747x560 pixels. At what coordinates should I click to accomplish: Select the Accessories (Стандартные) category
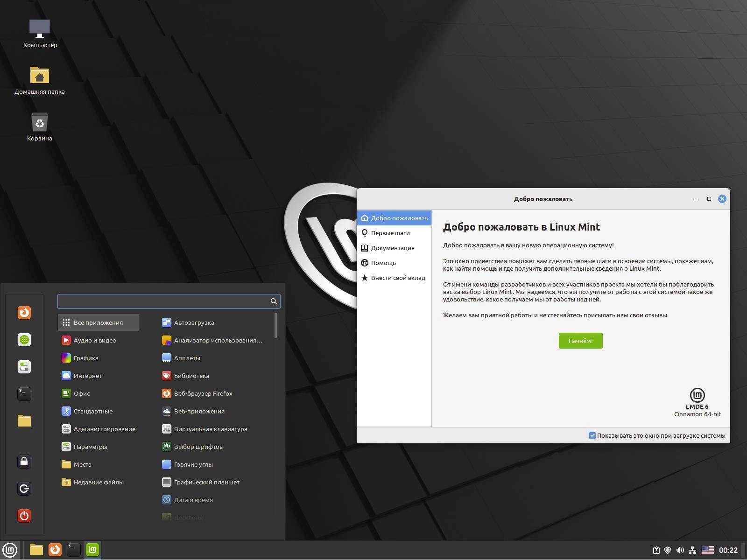pos(98,411)
